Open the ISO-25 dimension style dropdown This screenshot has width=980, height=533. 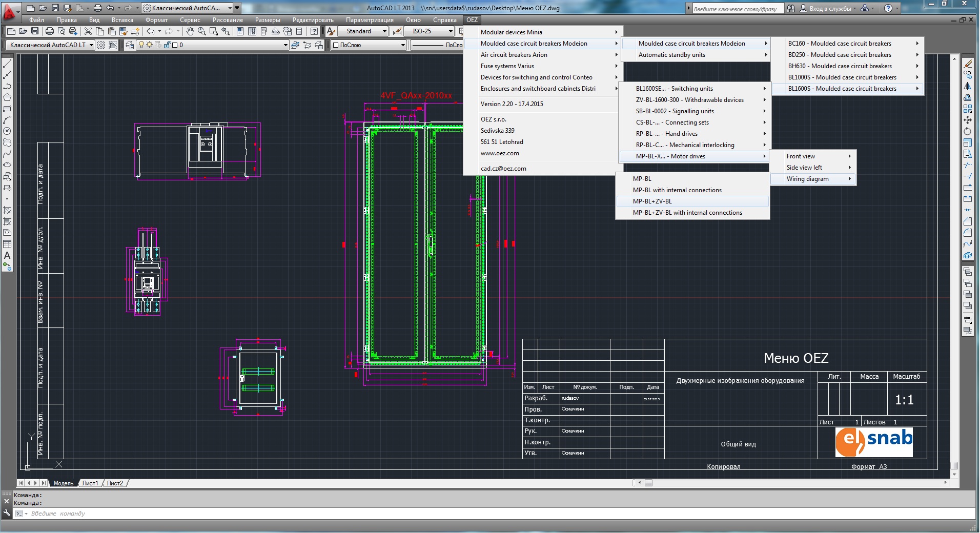click(x=430, y=31)
